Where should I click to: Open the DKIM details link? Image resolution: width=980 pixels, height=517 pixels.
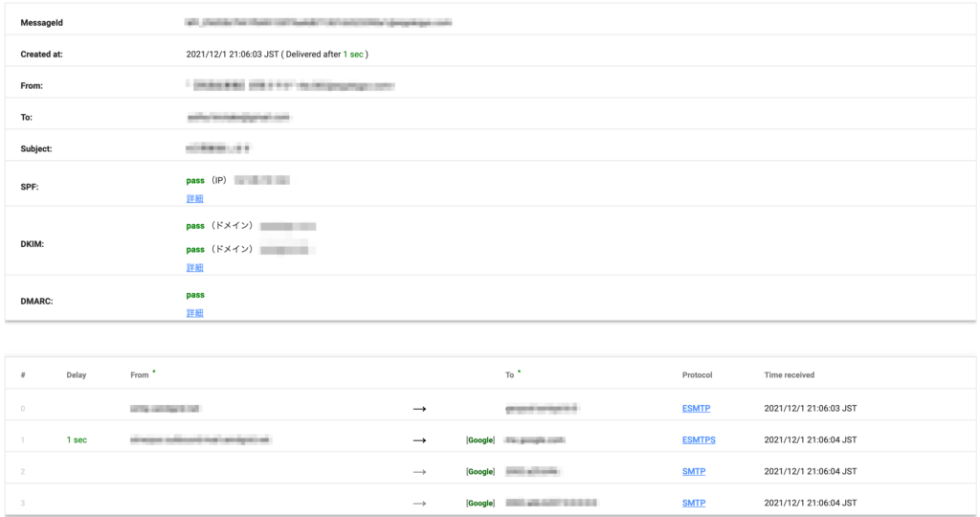point(194,267)
